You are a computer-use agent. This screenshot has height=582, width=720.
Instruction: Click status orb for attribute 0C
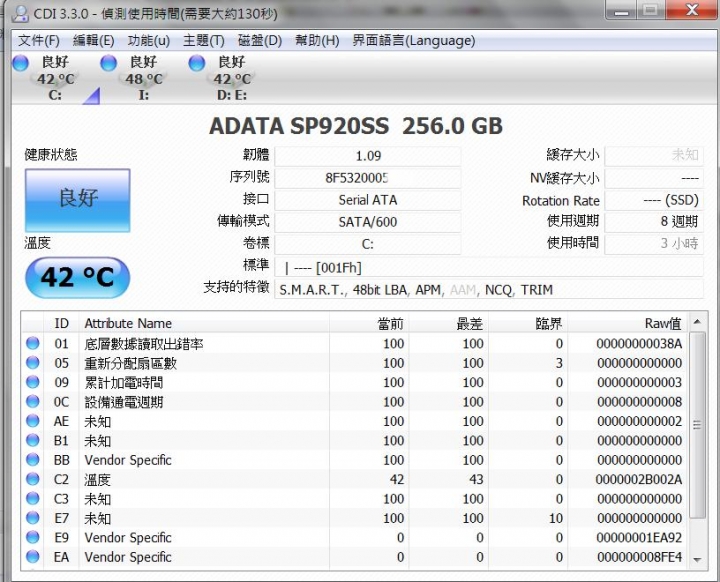33,401
